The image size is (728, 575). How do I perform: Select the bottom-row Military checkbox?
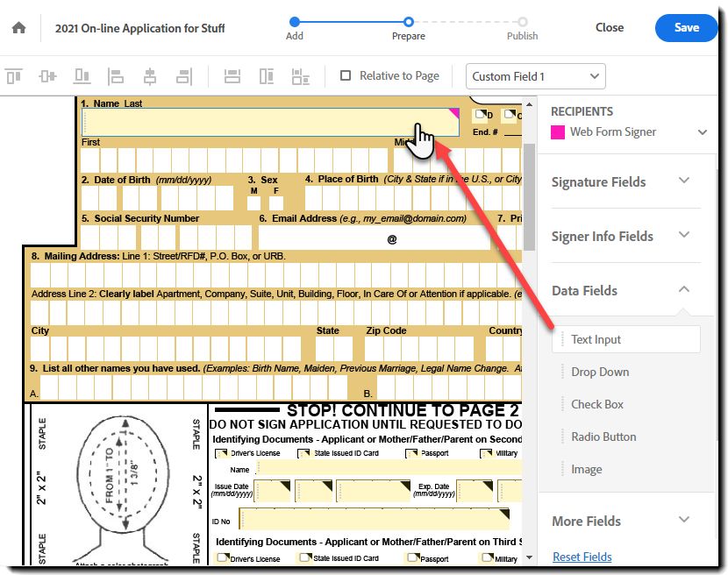488,557
